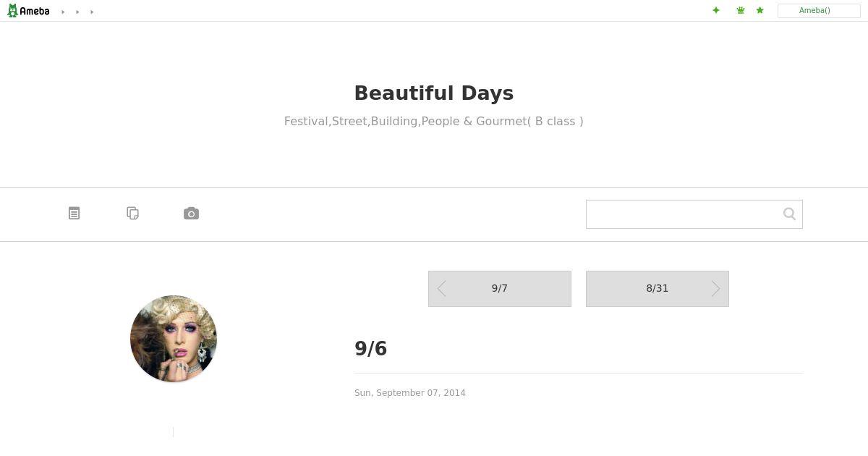Click the green four-point sparkle icon
Screen dimensions: 868x456
(716, 10)
